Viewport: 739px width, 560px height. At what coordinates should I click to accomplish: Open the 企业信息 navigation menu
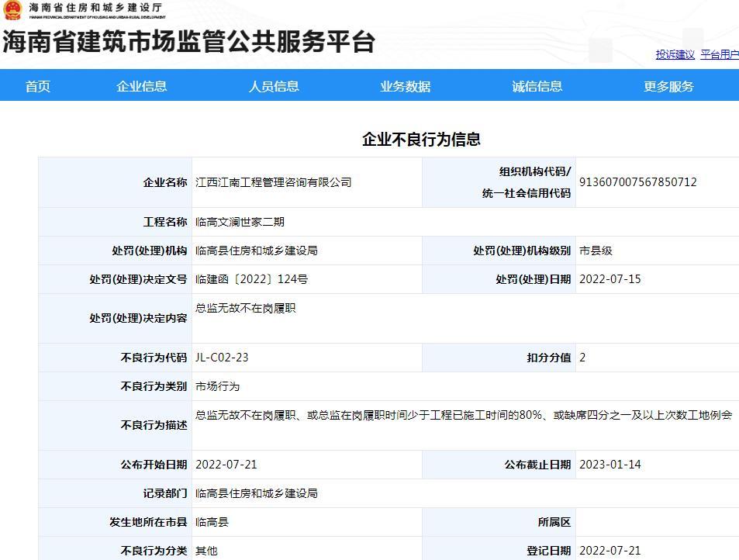141,86
